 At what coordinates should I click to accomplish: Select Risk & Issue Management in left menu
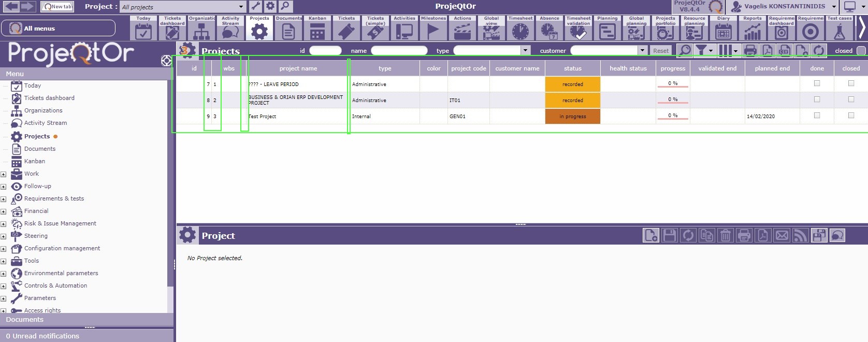60,223
